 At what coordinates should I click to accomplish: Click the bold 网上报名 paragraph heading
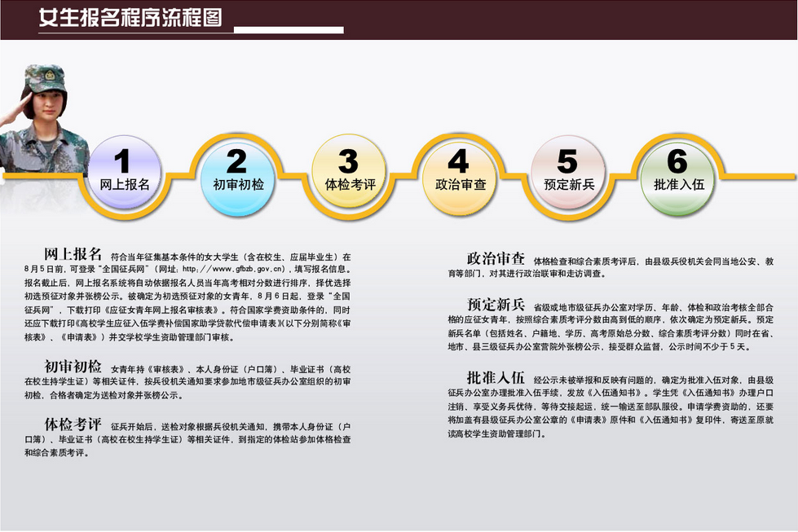pyautogui.click(x=73, y=253)
